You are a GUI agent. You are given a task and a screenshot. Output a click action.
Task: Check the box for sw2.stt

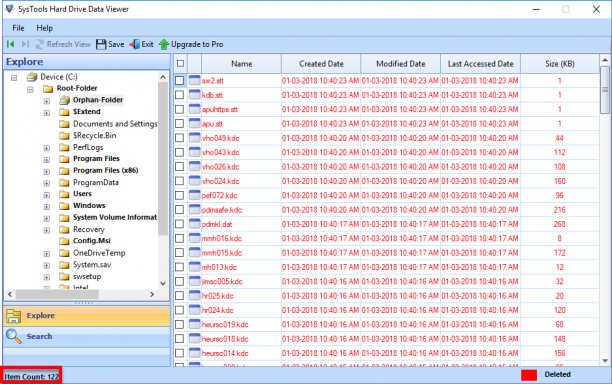180,80
